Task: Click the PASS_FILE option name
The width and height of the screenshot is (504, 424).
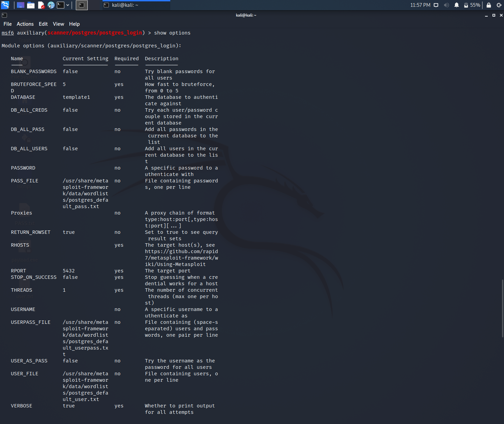Action: [x=24, y=181]
